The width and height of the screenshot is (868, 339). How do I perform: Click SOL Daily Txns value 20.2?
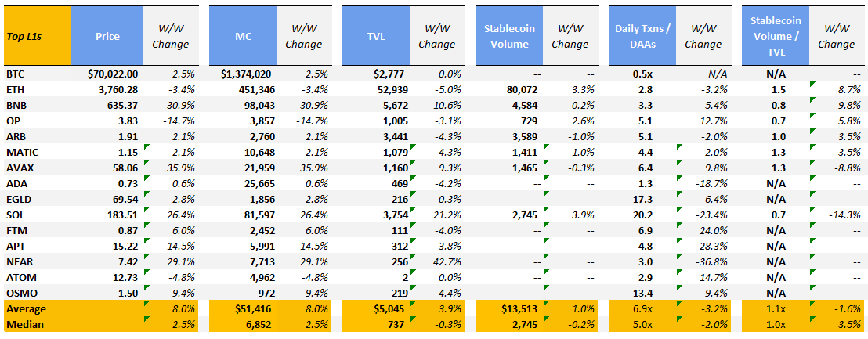[x=642, y=215]
